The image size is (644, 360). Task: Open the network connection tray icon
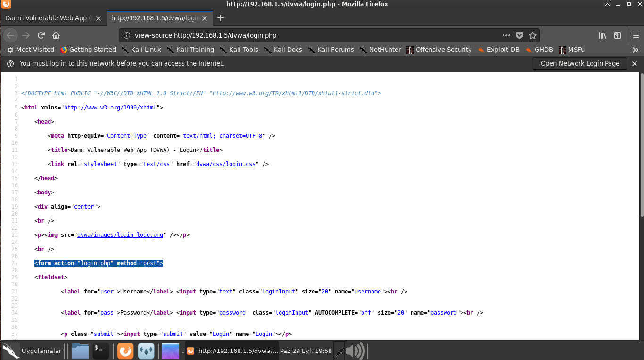click(339, 351)
